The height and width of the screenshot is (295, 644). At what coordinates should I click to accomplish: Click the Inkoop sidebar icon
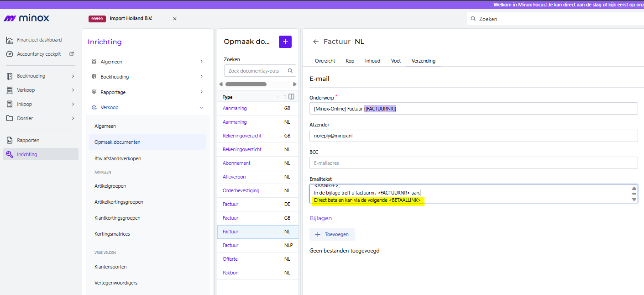pos(9,104)
